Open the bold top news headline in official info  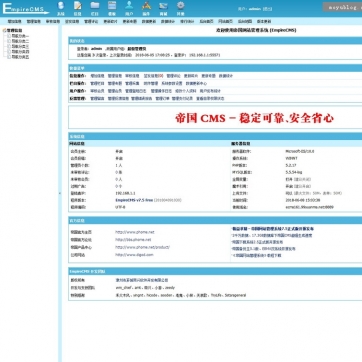pos(273,229)
